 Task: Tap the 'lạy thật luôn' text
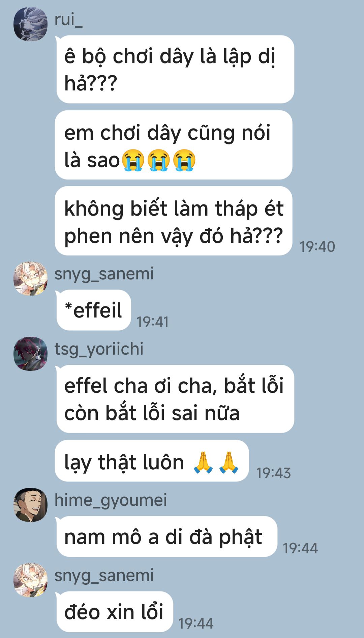tap(124, 462)
